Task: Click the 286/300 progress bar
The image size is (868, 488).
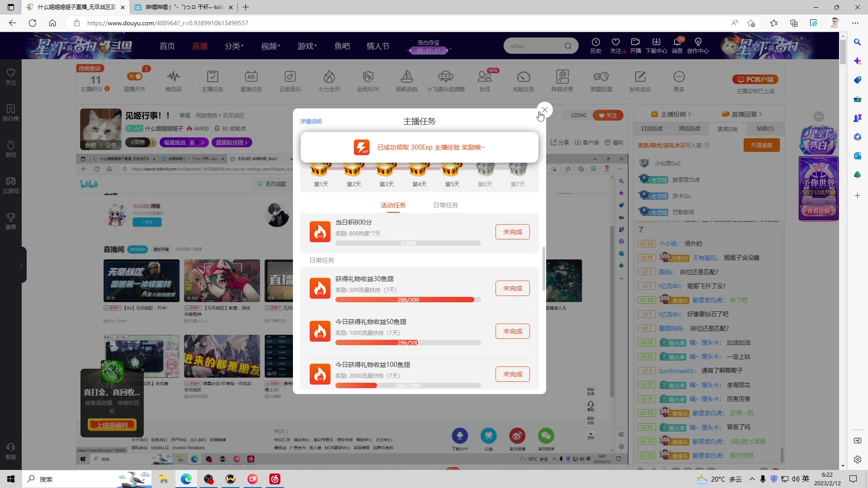Action: click(x=408, y=300)
